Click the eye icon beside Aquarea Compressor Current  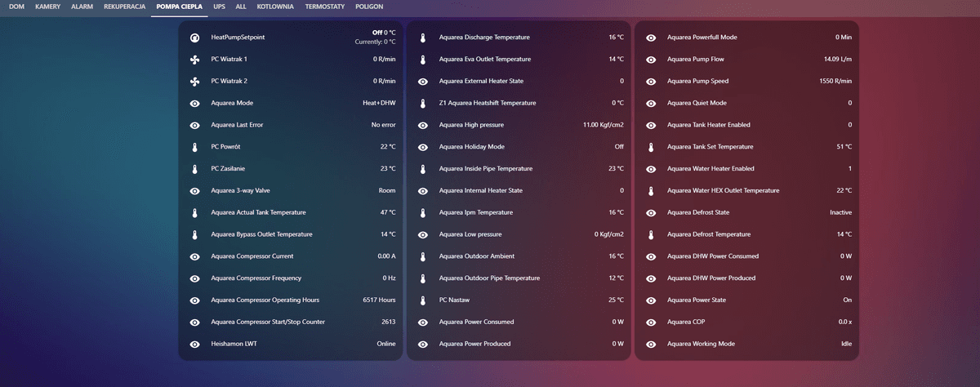[194, 256]
